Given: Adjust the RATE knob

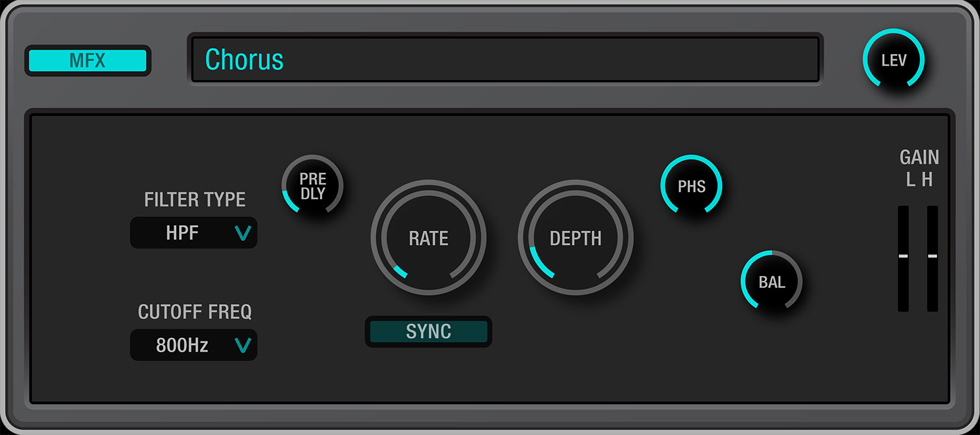Looking at the screenshot, I should [428, 238].
